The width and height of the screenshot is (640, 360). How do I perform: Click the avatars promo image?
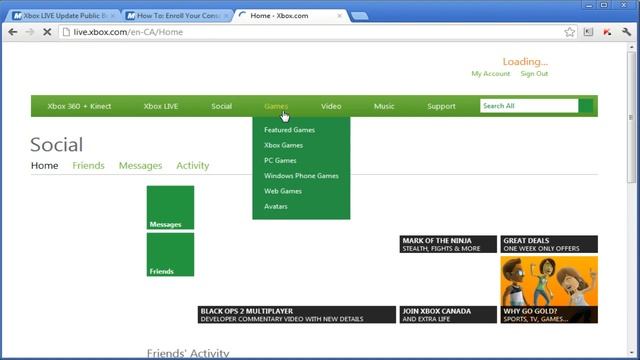549,281
